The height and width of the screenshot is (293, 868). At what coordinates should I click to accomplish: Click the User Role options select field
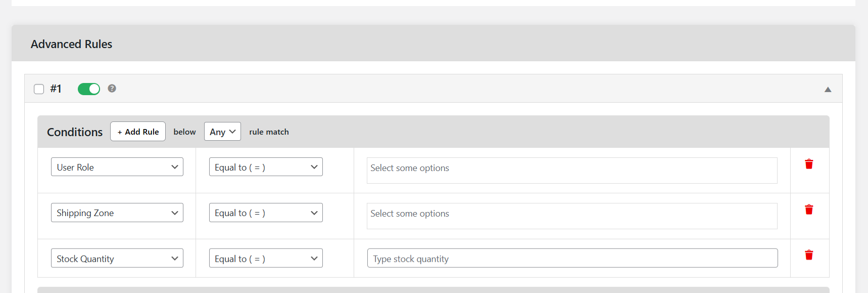[571, 170]
